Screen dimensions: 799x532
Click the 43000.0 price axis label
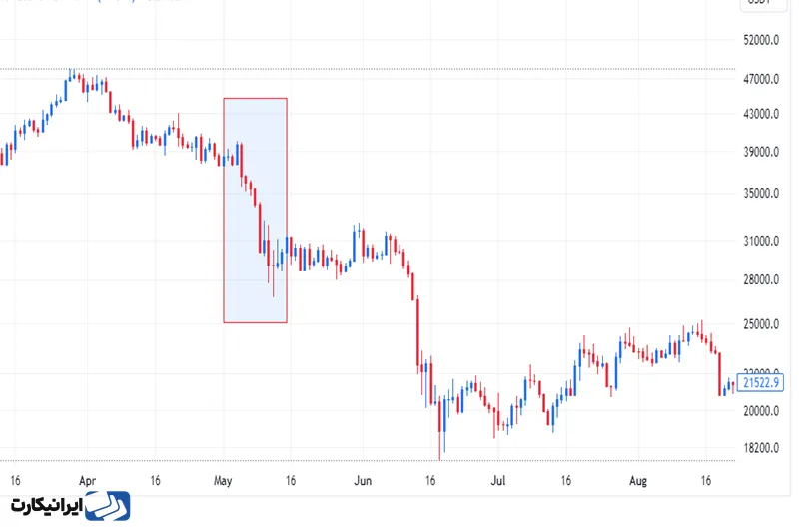763,115
